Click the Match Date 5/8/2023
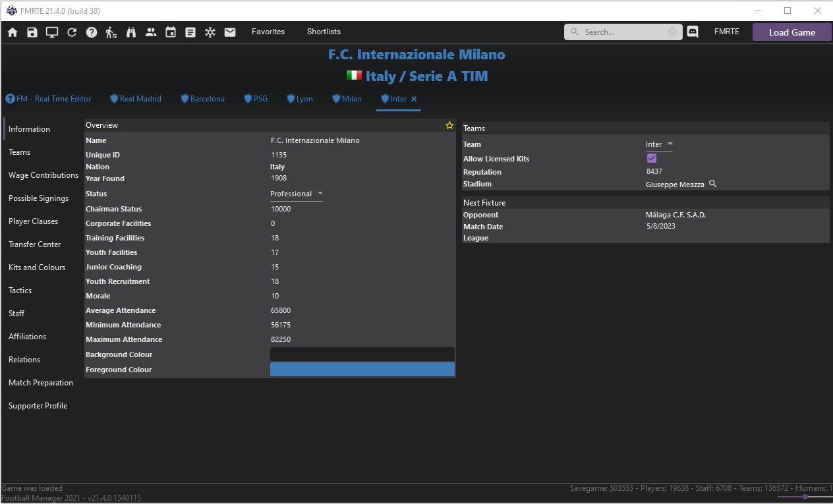Viewport: 833px width, 504px height. (661, 226)
